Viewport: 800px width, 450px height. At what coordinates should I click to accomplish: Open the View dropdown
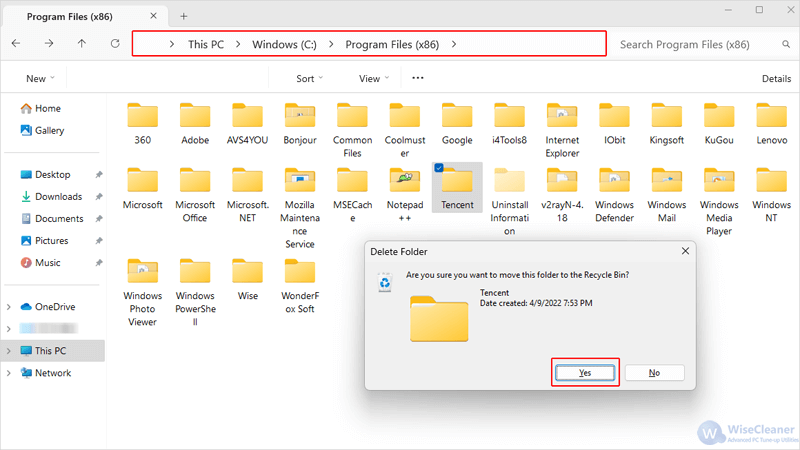click(373, 79)
